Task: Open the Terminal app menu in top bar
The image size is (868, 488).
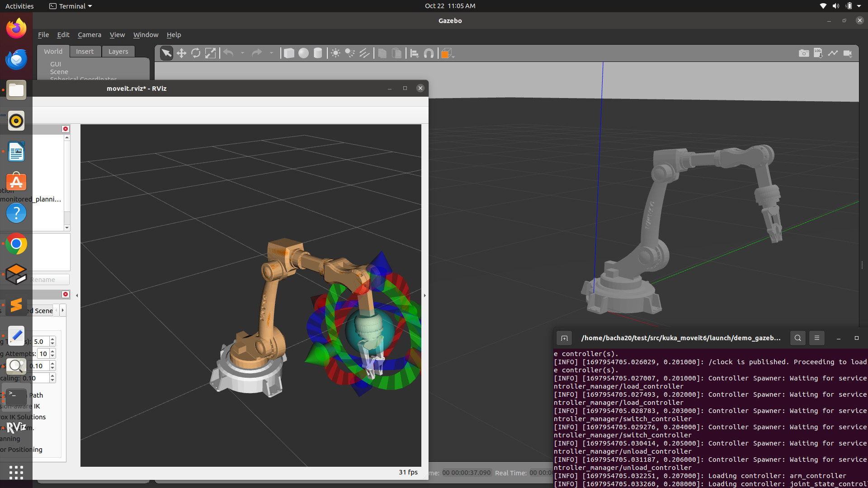Action: pos(71,6)
